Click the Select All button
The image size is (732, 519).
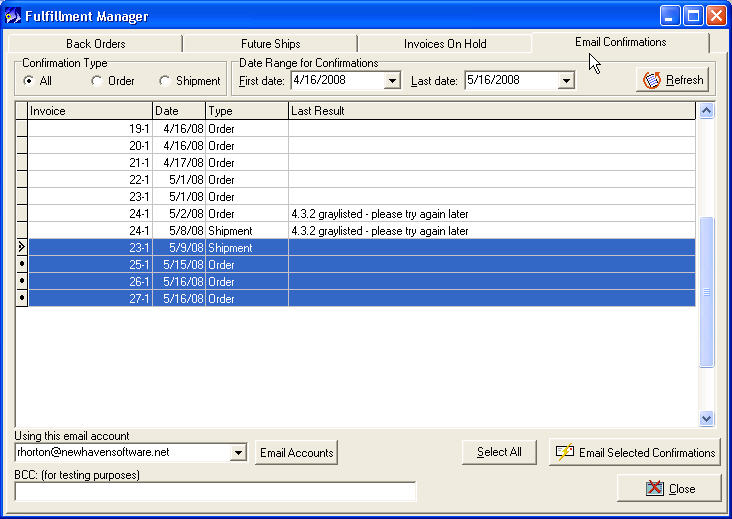coord(499,452)
